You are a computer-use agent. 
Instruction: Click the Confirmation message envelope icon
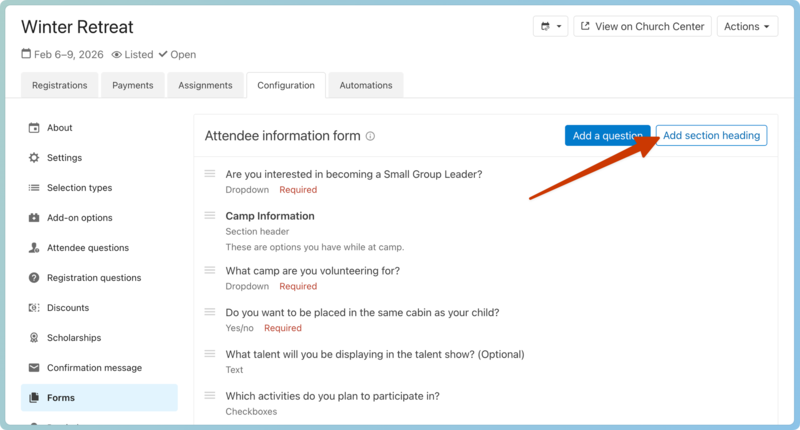coord(34,368)
